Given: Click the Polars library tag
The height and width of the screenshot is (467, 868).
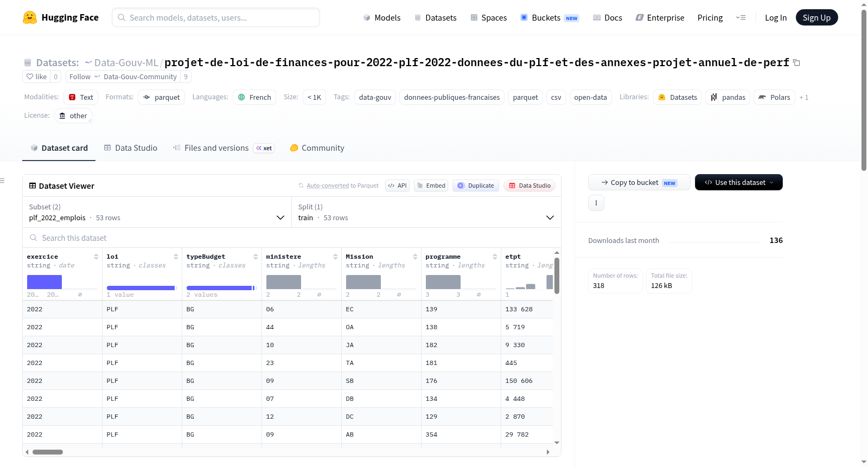Looking at the screenshot, I should (x=774, y=97).
